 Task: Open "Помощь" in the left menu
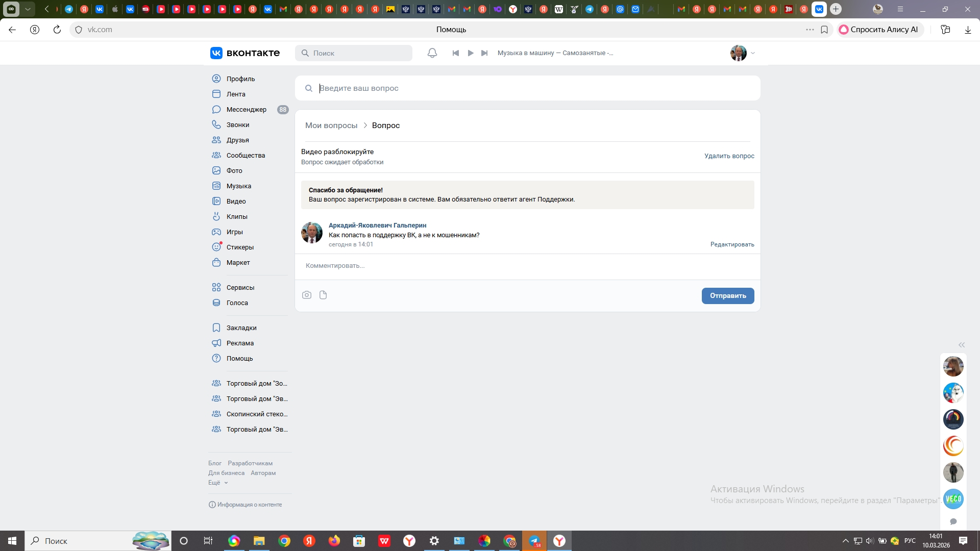pyautogui.click(x=239, y=359)
